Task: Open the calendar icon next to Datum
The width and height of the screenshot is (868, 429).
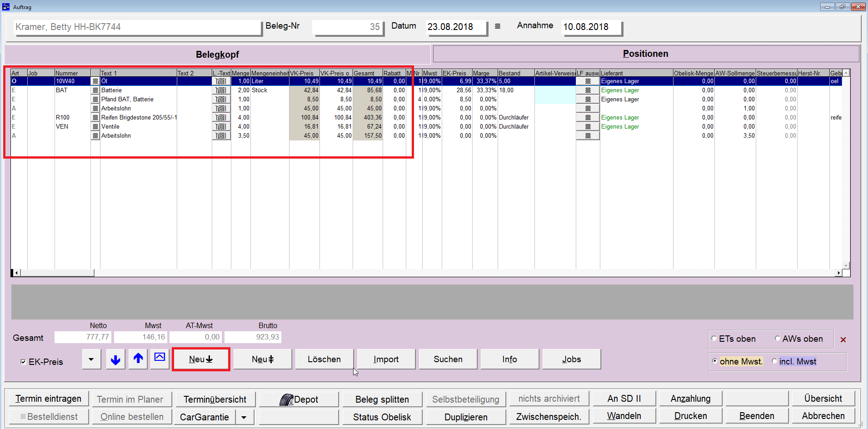Action: click(498, 26)
